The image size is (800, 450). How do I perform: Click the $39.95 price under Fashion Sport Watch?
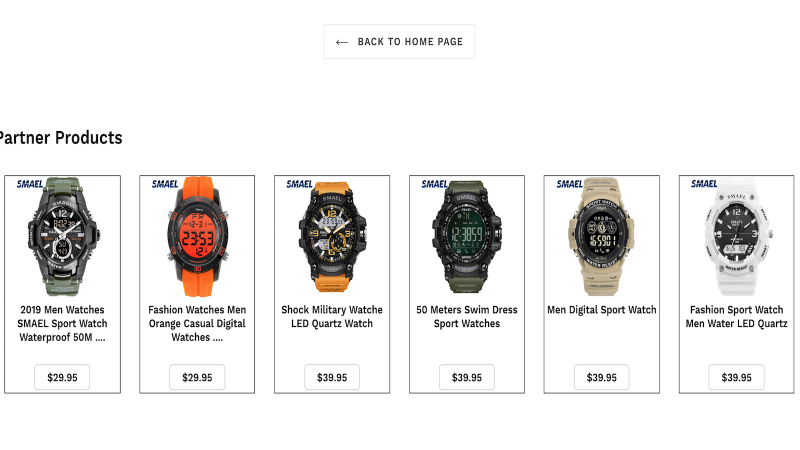(736, 378)
